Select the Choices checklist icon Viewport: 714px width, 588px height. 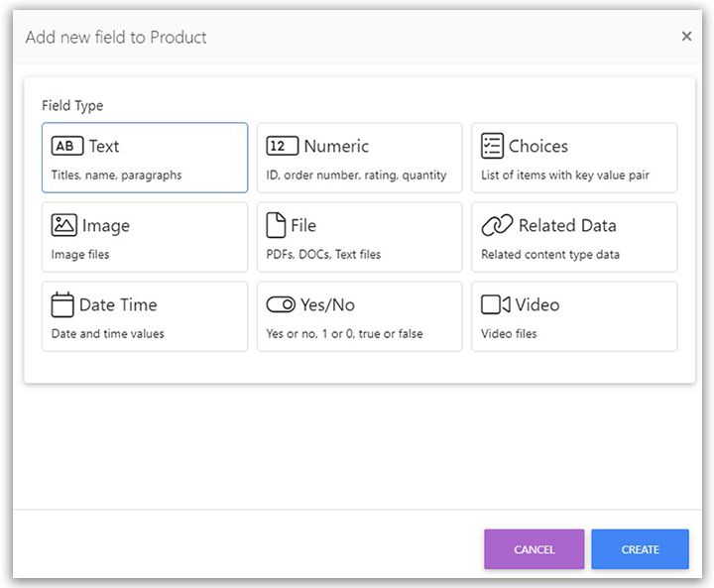coord(492,146)
